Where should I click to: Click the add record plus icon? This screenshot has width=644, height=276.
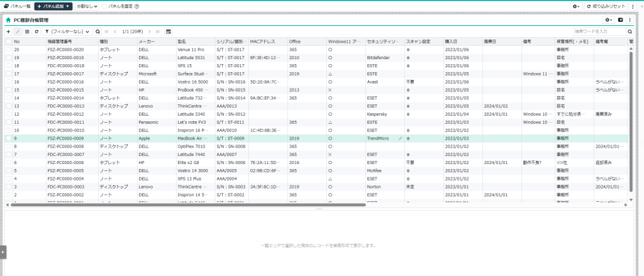[8, 31]
